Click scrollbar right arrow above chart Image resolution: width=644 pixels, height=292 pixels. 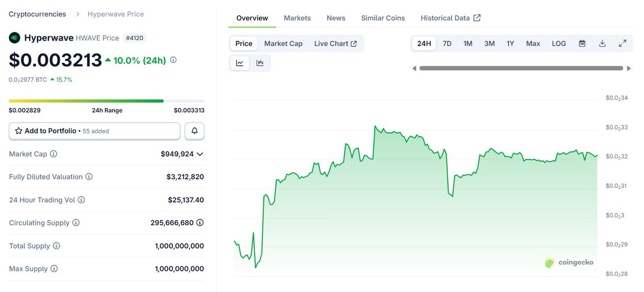pyautogui.click(x=629, y=68)
